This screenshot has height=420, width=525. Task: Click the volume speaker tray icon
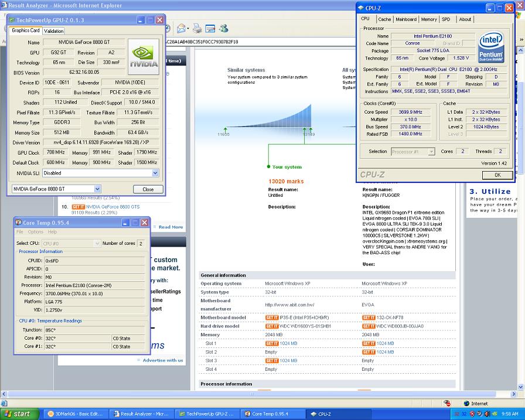point(487,414)
